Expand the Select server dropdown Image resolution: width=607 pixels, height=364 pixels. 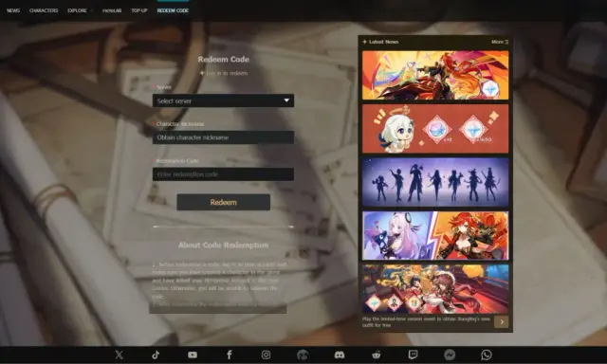pyautogui.click(x=223, y=100)
